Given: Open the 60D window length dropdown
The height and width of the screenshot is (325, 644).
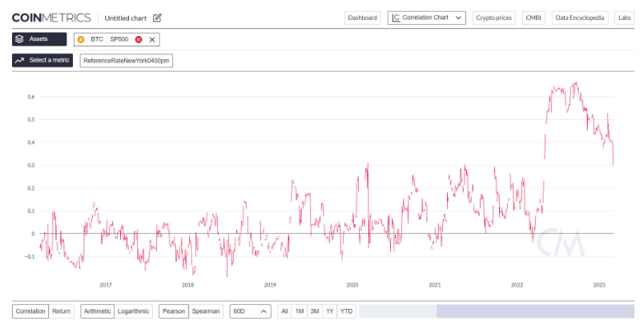Looking at the screenshot, I should [250, 311].
